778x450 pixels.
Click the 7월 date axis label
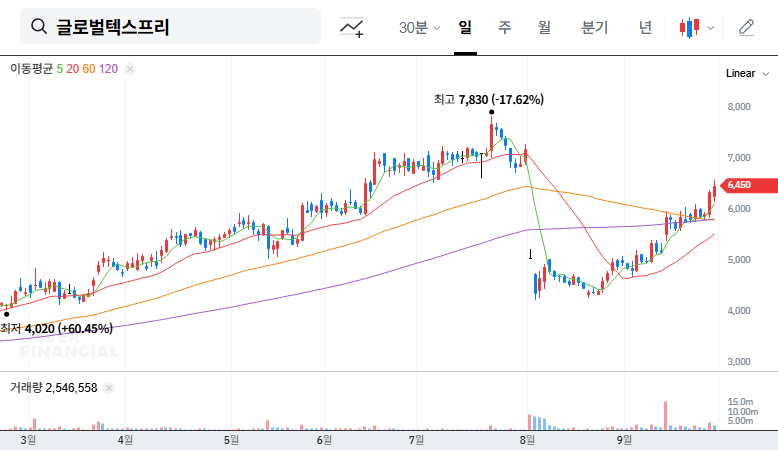click(416, 440)
